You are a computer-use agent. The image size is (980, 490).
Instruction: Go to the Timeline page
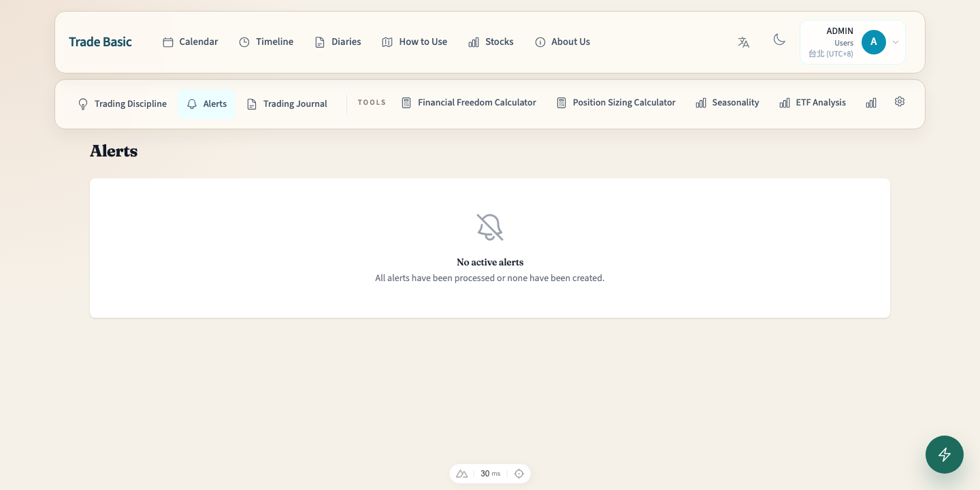pos(266,42)
